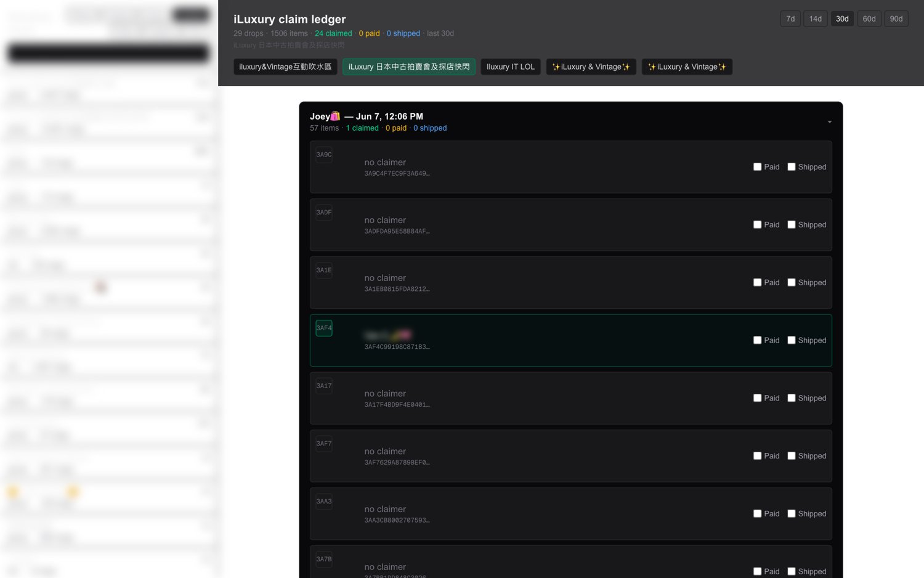Image resolution: width=924 pixels, height=578 pixels.
Task: Open iLuxury 日本中古拍賣會及探店快閃 group tab
Action: (409, 67)
